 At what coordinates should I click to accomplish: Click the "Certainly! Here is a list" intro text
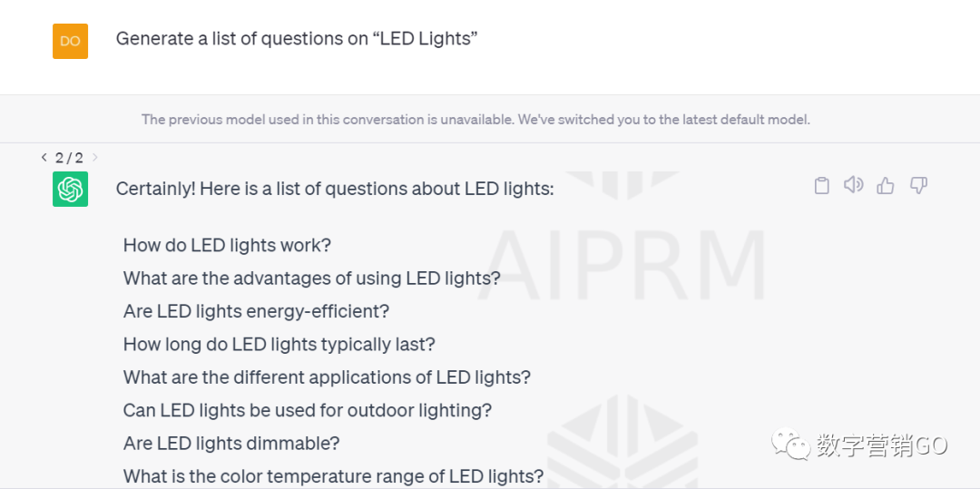pos(335,189)
